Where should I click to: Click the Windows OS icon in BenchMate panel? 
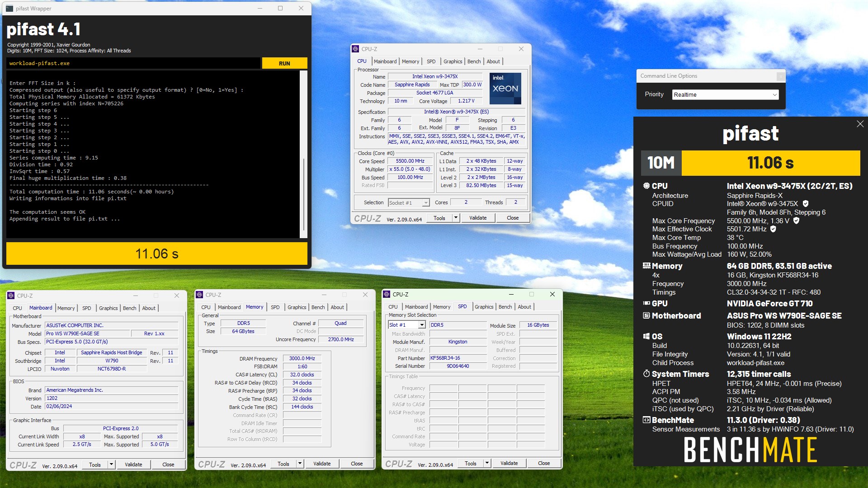coord(646,336)
